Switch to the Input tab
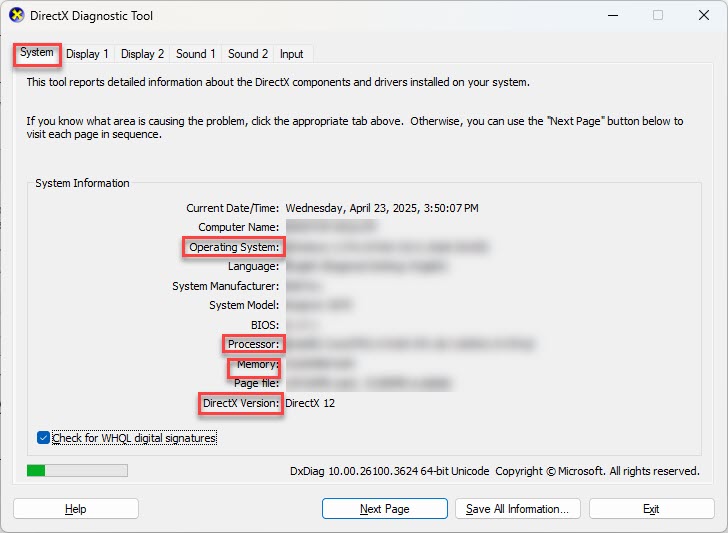Screen dimensions: 728x533 pos(292,54)
